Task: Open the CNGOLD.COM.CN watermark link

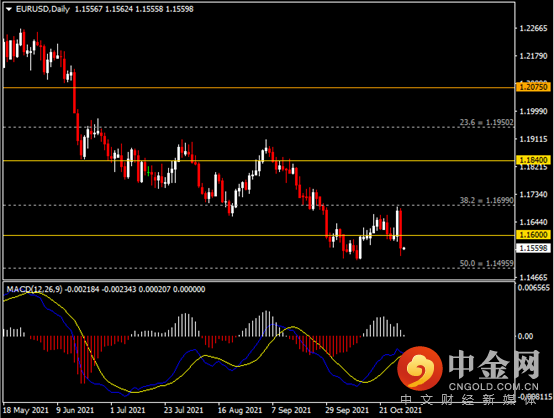Action: (493, 387)
